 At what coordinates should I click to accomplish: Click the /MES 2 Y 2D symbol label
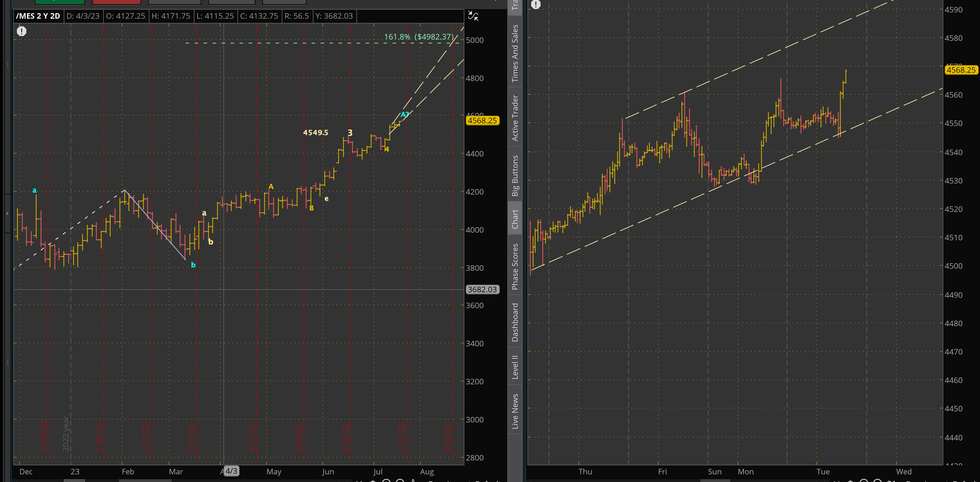[38, 16]
